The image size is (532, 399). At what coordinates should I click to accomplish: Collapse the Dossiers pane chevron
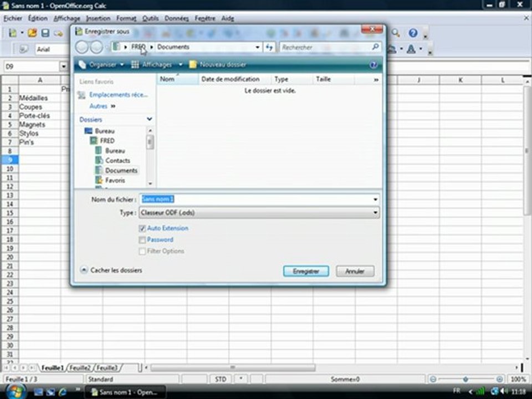149,119
